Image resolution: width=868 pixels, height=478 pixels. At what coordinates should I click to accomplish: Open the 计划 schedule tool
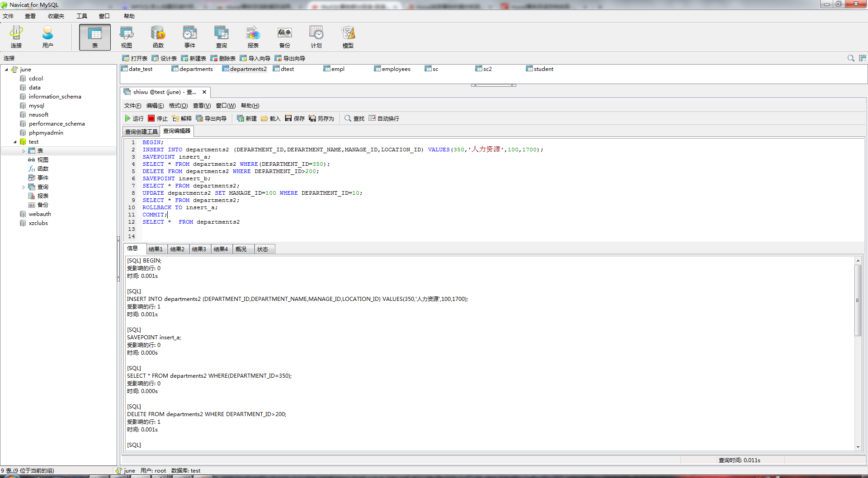316,37
